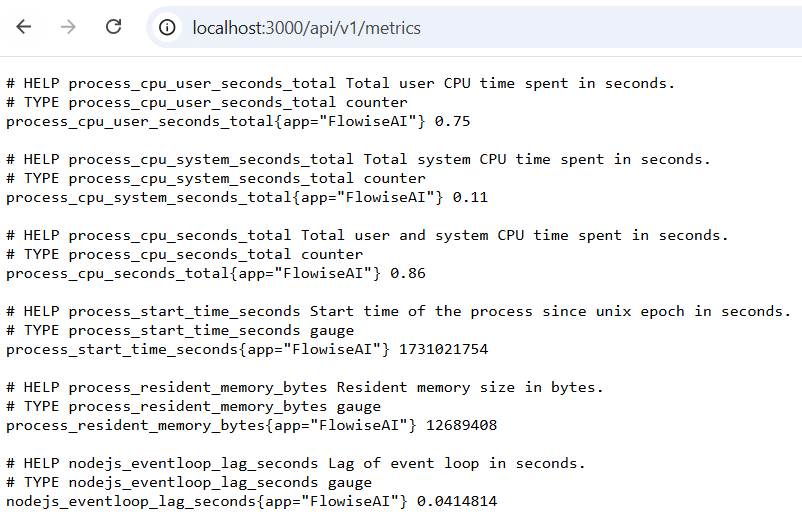Open the site information icon

point(168,28)
